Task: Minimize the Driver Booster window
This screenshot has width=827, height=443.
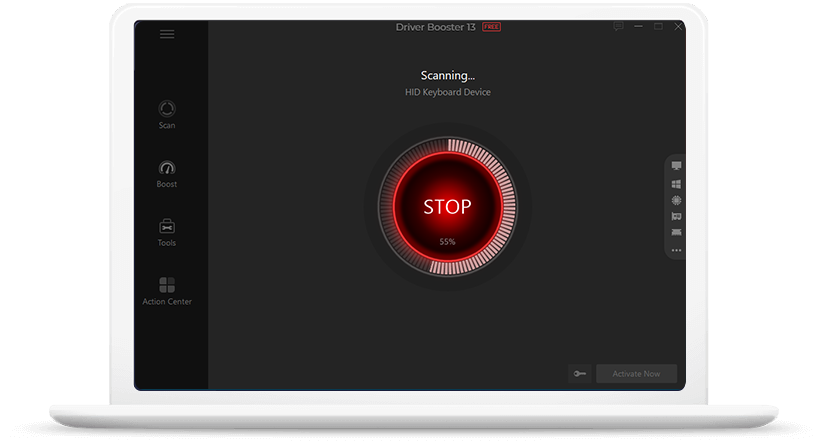Action: coord(639,27)
